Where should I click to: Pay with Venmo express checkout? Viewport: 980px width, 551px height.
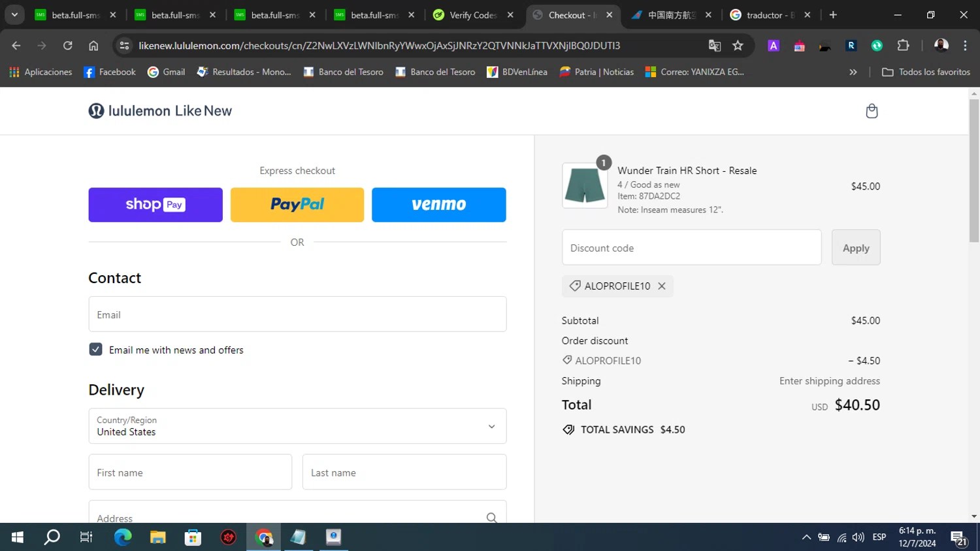[x=439, y=205]
